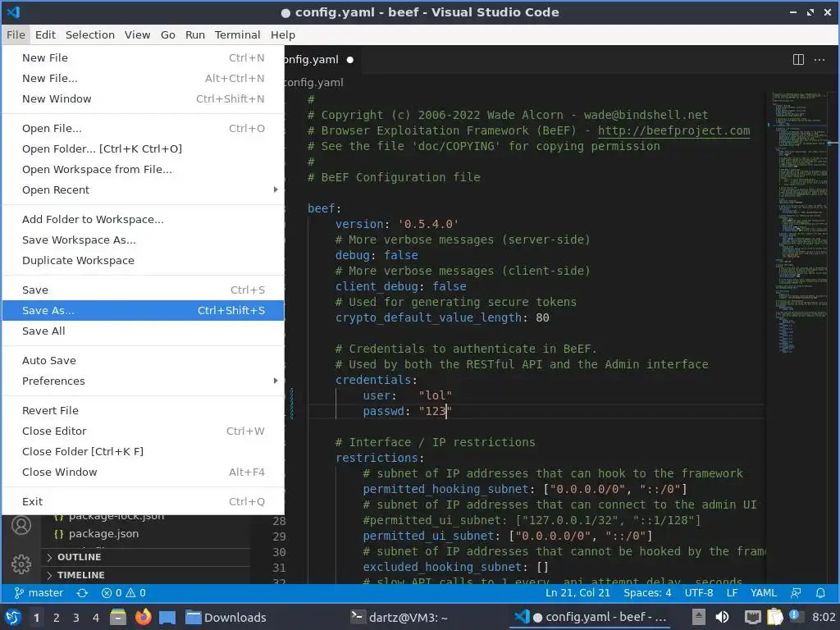Click the volume speaker tray icon
Image resolution: width=840 pixels, height=630 pixels.
coord(722,617)
